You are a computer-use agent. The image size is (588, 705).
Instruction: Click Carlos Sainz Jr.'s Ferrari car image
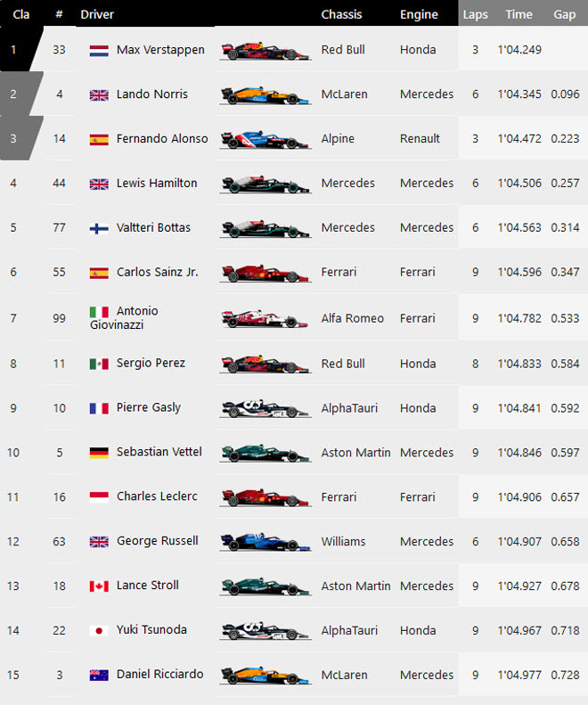point(265,273)
